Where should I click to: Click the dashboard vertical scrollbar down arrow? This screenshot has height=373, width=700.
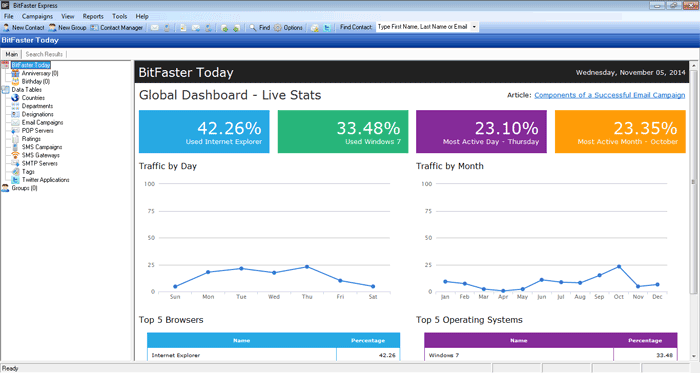(x=694, y=356)
